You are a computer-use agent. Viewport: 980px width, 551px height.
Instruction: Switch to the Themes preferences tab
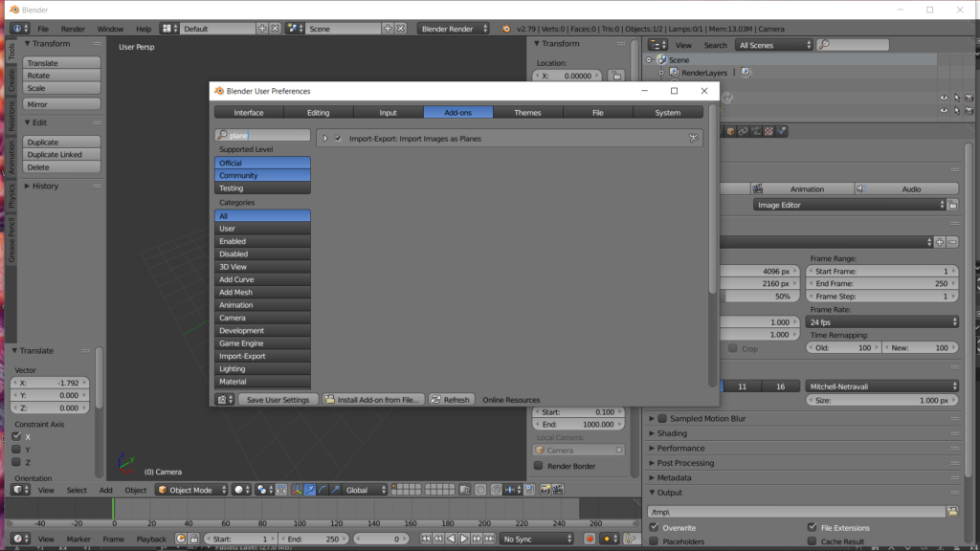527,113
